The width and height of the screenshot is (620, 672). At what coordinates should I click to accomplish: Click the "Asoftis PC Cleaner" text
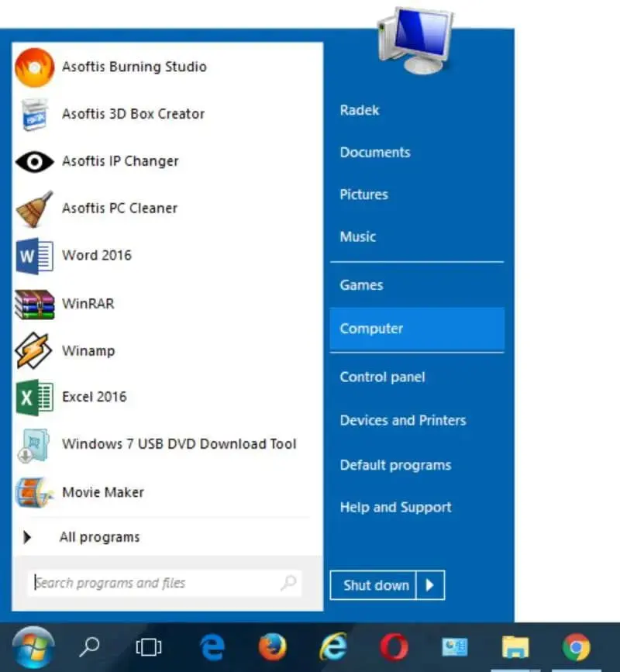click(x=119, y=208)
